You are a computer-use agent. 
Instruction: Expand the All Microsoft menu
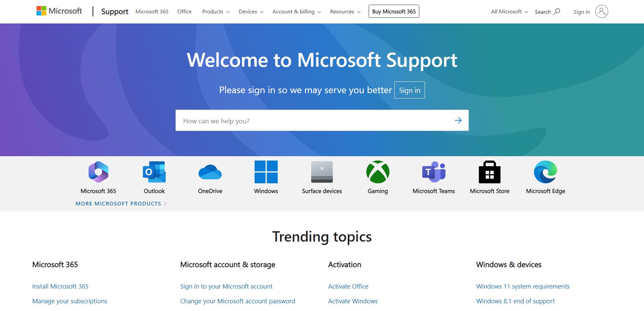pos(509,12)
